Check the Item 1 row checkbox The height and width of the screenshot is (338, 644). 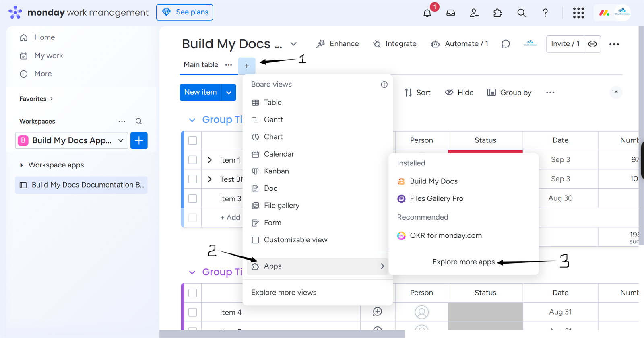193,160
